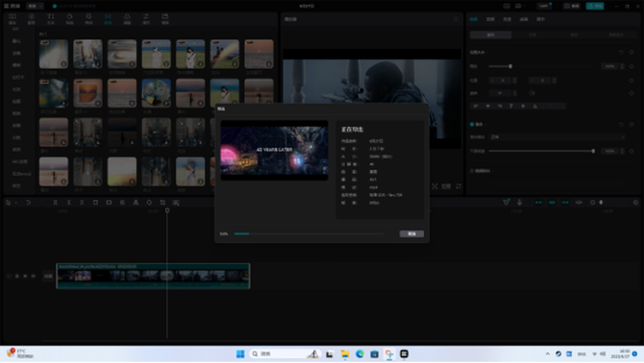Reset position and size with the reset arrow
The height and width of the screenshot is (363, 644).
pyautogui.click(x=621, y=53)
